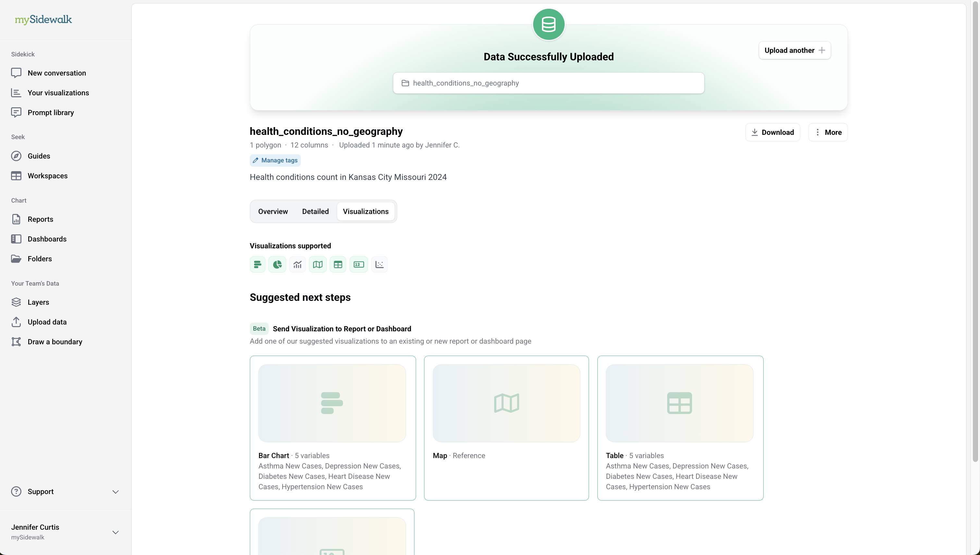Viewport: 980px width, 555px height.
Task: Click the Download button
Action: pyautogui.click(x=772, y=132)
